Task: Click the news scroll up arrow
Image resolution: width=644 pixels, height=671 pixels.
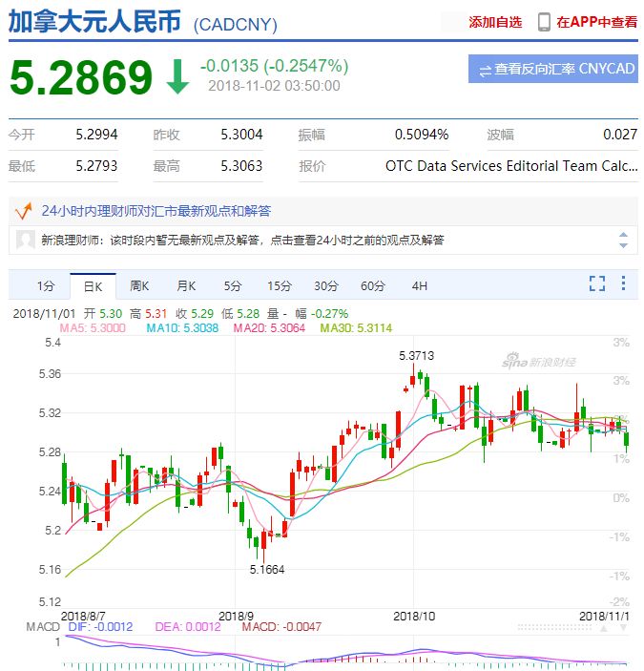Action: (x=623, y=235)
